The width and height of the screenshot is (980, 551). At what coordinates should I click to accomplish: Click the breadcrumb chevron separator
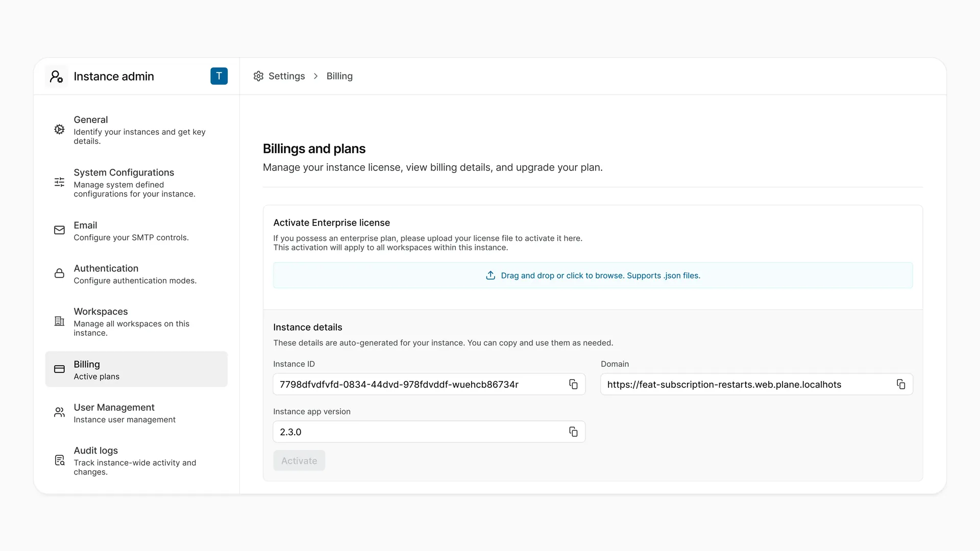point(315,76)
